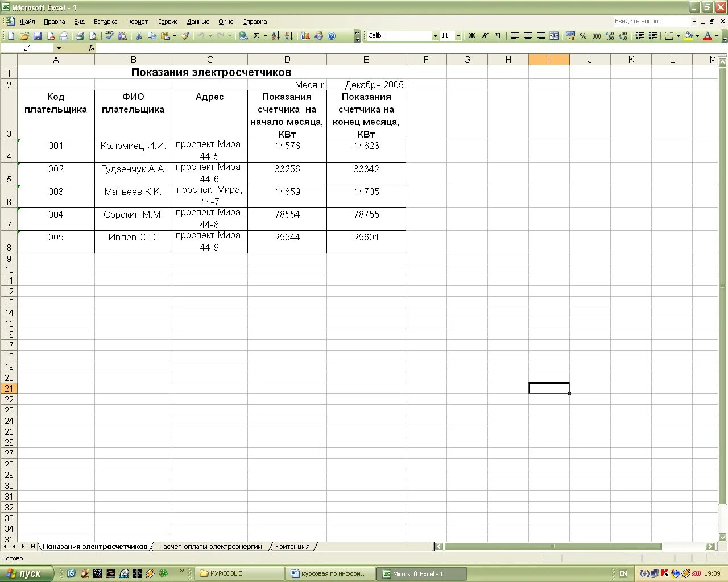The image size is (728, 582).
Task: Save the workbook with the diskette icon
Action: click(38, 36)
